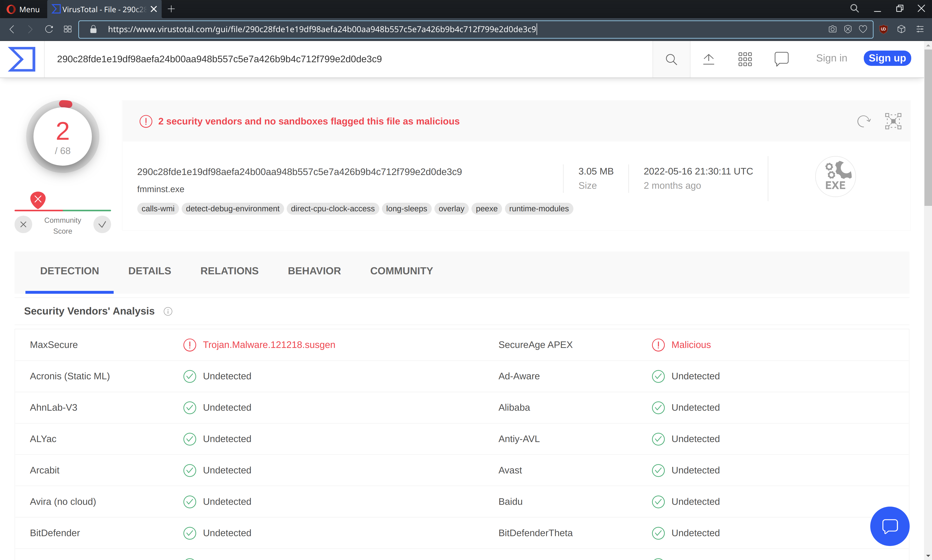Image resolution: width=932 pixels, height=560 pixels.
Task: Click the upload file icon
Action: click(x=708, y=59)
